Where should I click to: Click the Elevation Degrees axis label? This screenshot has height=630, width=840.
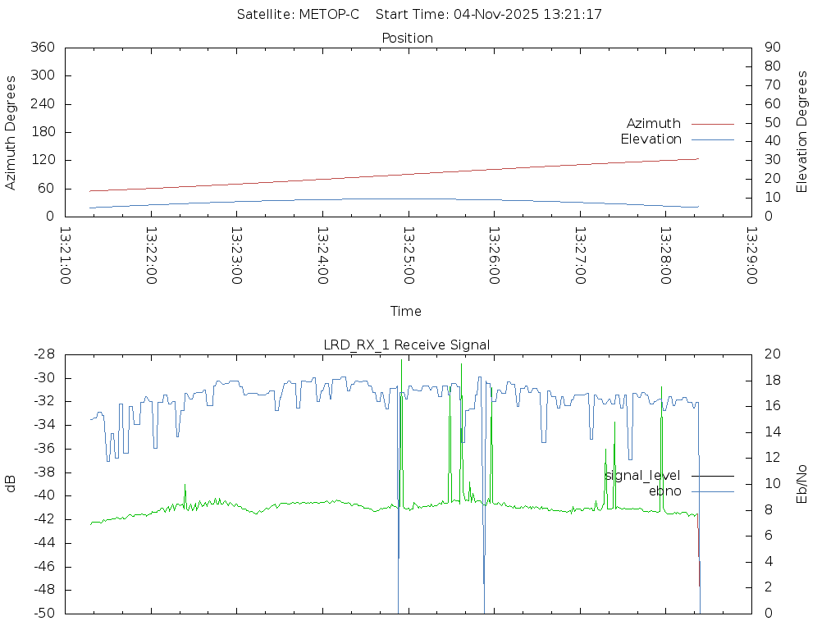point(802,132)
